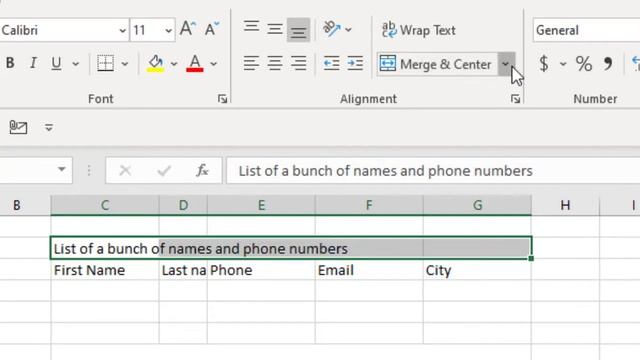Open fill color dropdown arrow
The height and width of the screenshot is (360, 640).
pyautogui.click(x=174, y=64)
